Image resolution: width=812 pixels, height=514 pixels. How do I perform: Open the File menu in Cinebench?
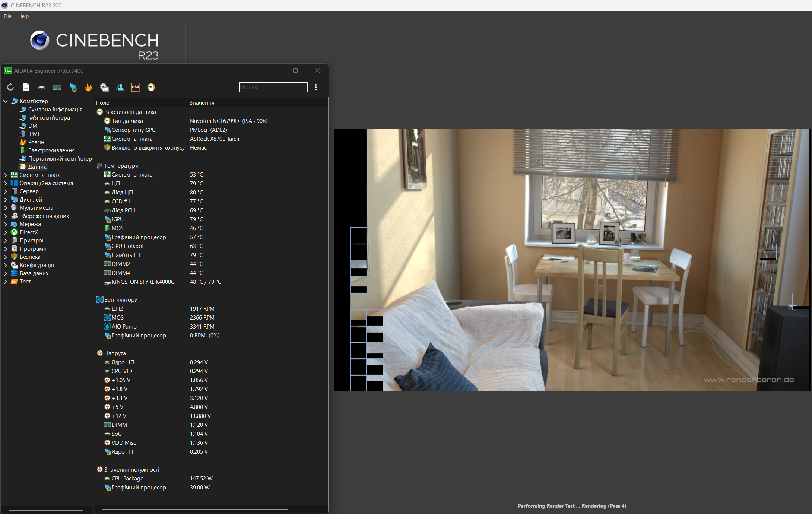point(7,16)
